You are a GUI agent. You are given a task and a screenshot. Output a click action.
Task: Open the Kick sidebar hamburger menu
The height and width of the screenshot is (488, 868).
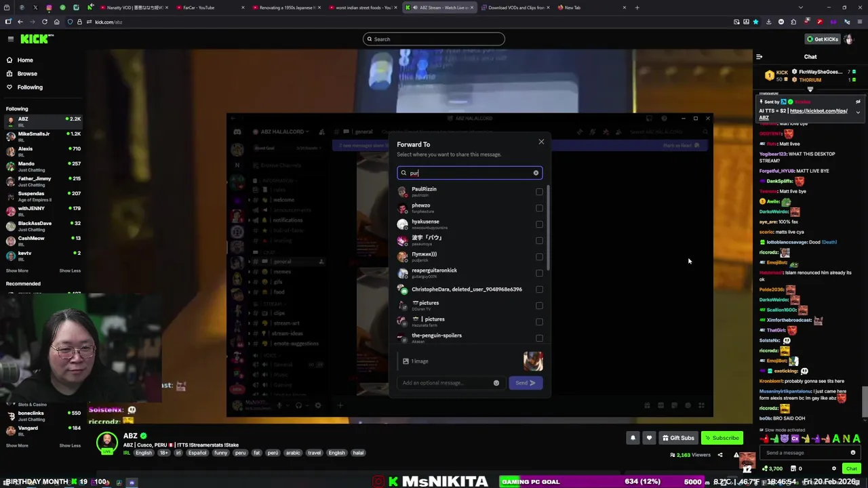[10, 39]
